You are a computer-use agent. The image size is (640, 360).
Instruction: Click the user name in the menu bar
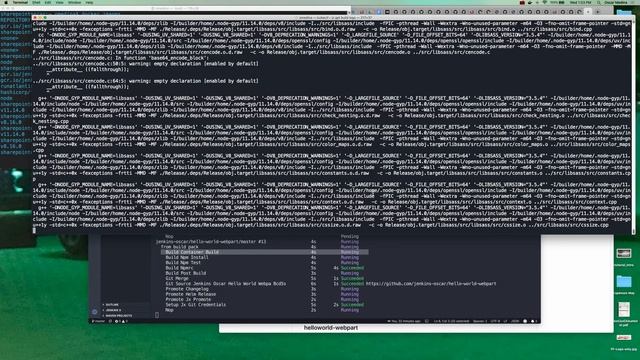[x=616, y=2]
